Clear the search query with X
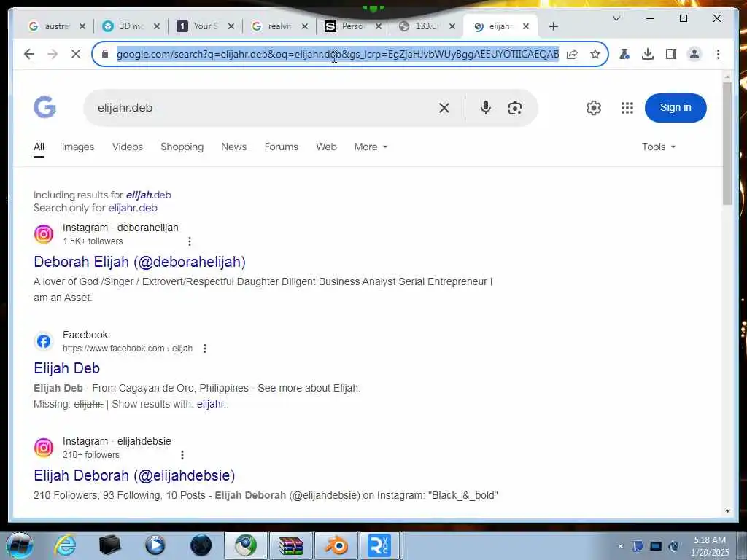 pos(444,108)
